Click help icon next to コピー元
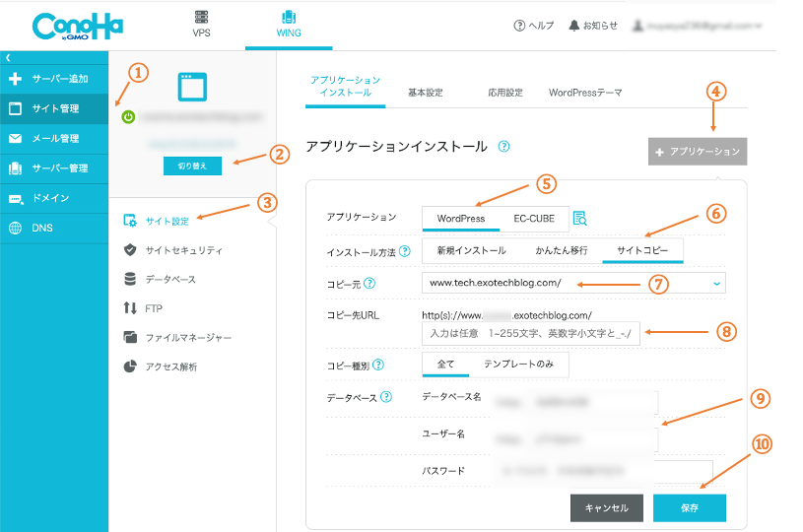 [369, 283]
